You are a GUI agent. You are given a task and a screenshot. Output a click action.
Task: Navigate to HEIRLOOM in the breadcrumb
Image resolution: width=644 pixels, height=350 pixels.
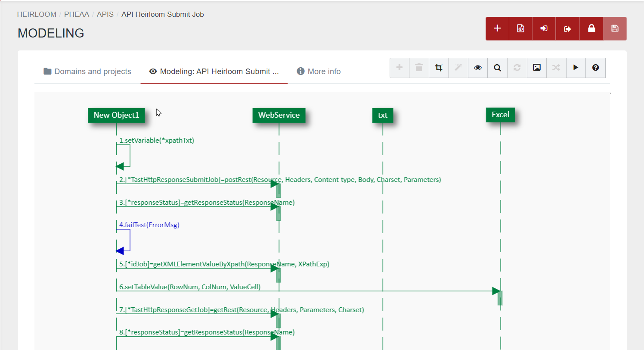click(x=37, y=14)
